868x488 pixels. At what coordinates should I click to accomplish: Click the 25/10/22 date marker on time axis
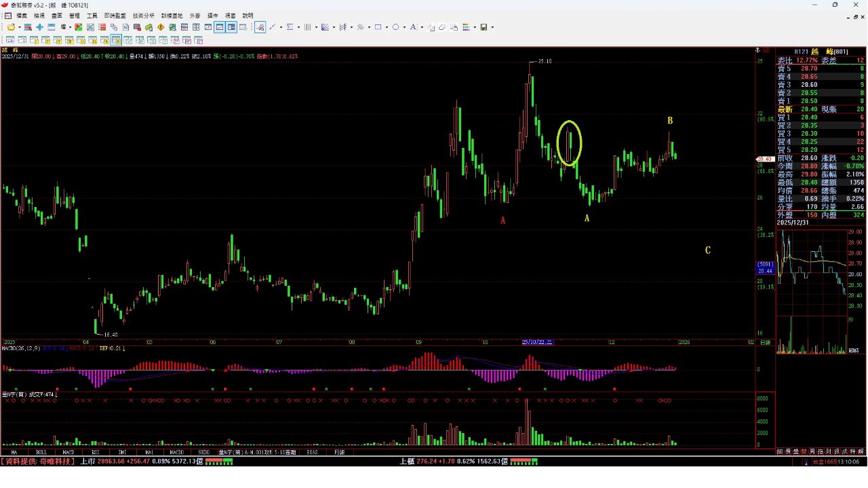point(538,343)
